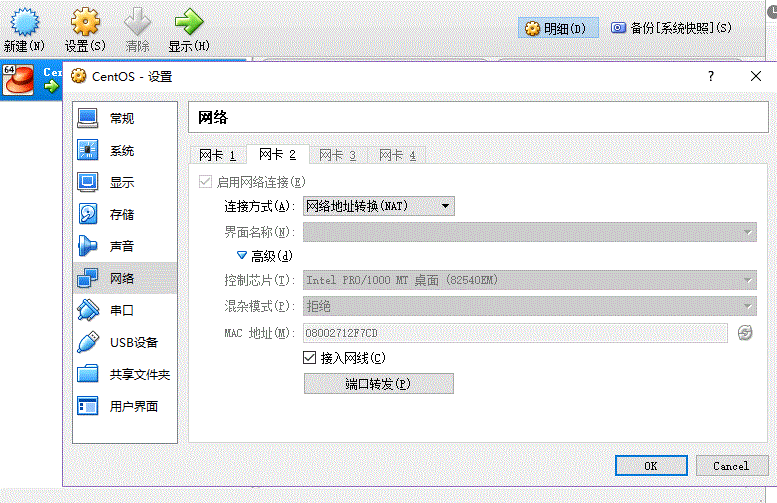This screenshot has width=777, height=503.
Task: Click the 清除 (Discard) toolbar icon
Action: coord(137,22)
